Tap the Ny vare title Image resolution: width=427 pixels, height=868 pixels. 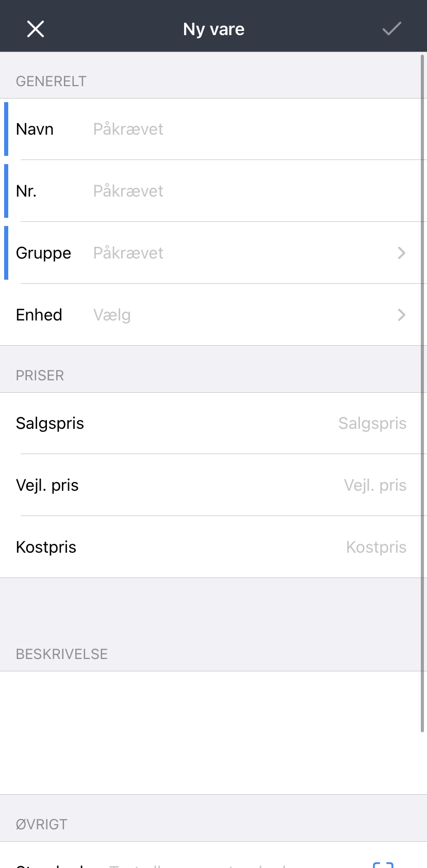[x=213, y=29]
